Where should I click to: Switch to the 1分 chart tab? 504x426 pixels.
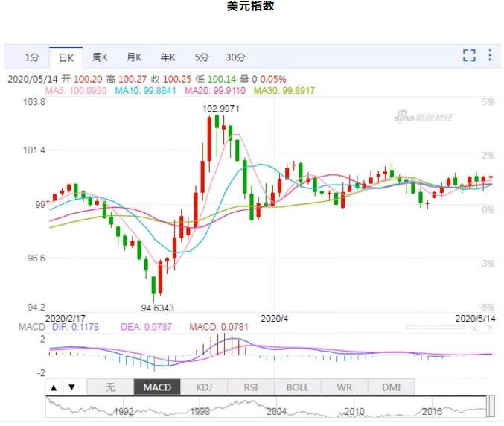coord(32,57)
